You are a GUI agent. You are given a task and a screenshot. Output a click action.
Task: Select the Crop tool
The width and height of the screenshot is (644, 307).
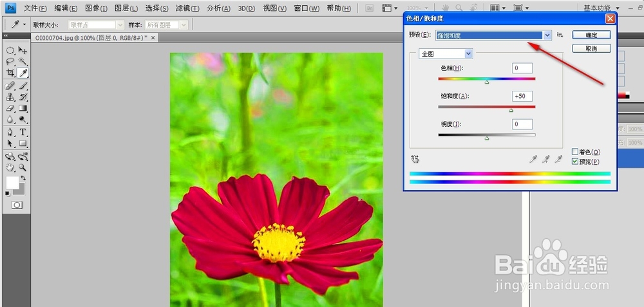(x=10, y=73)
